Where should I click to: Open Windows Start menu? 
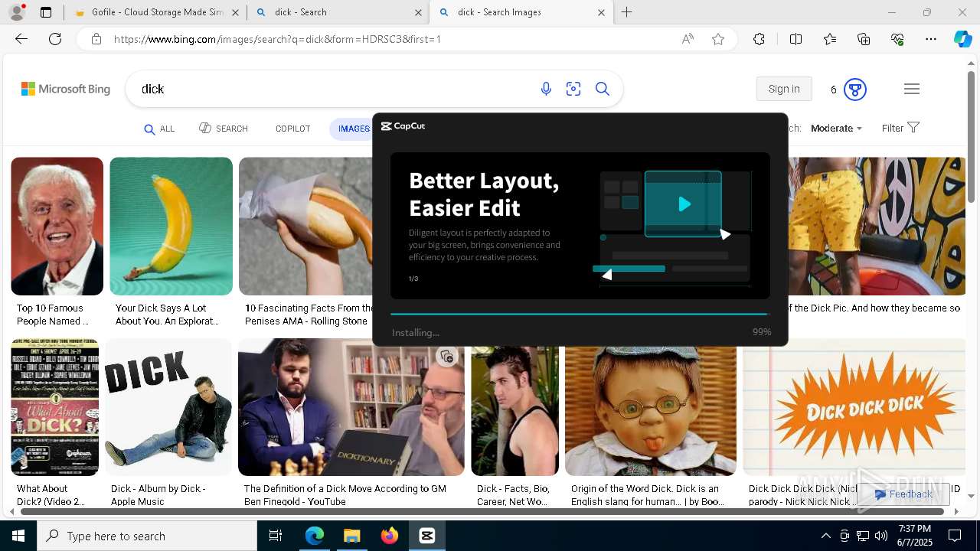[18, 536]
